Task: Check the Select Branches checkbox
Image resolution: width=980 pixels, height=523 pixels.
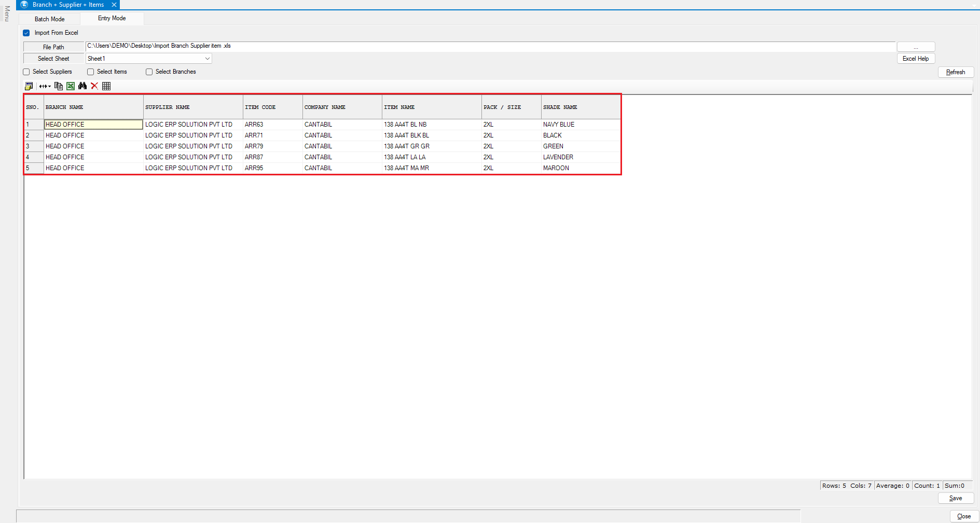Action: click(149, 72)
